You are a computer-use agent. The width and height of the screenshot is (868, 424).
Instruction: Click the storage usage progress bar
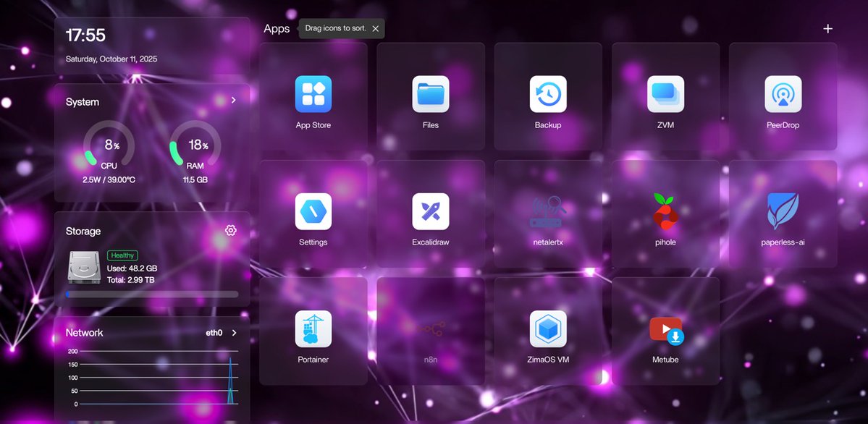tap(152, 294)
